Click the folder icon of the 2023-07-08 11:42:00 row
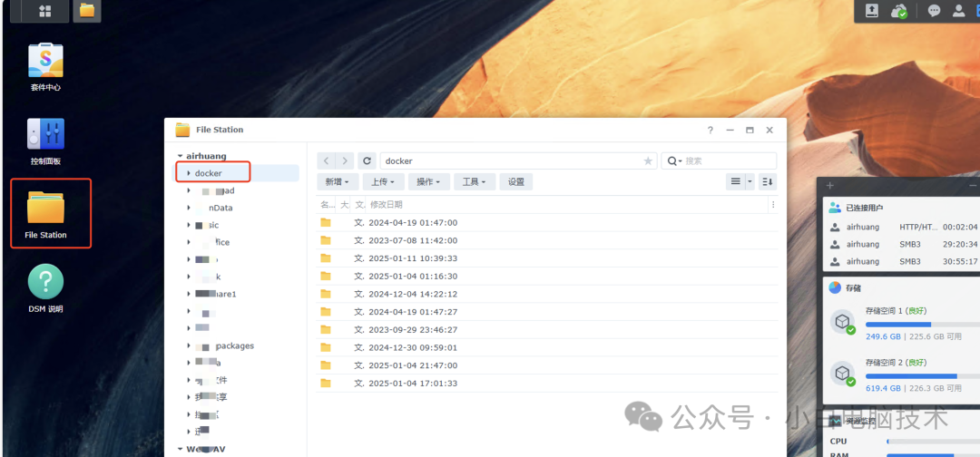 pyautogui.click(x=326, y=240)
